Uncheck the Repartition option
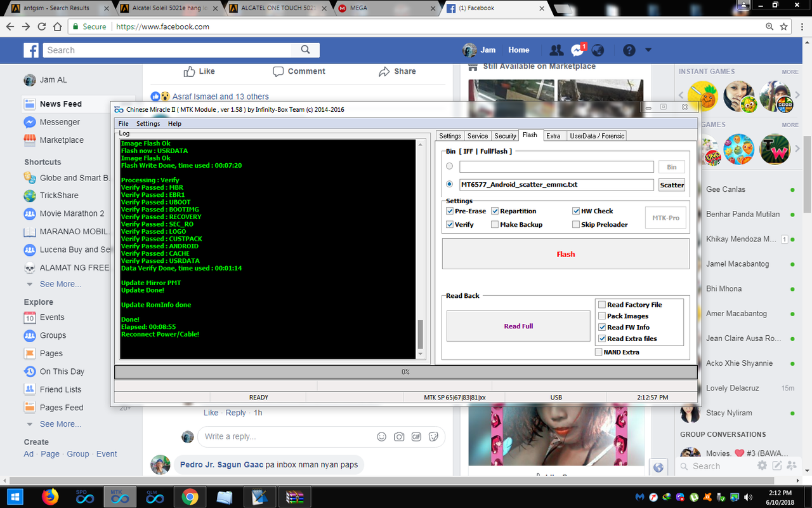This screenshot has width=812, height=508. pos(495,211)
